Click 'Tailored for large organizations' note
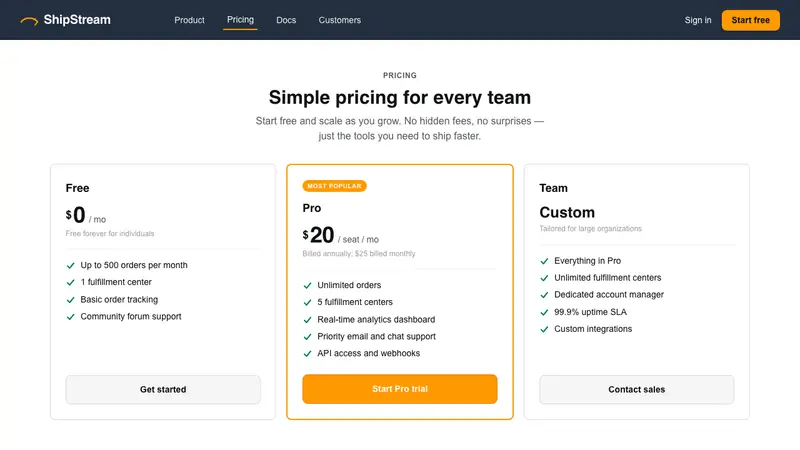 (590, 229)
